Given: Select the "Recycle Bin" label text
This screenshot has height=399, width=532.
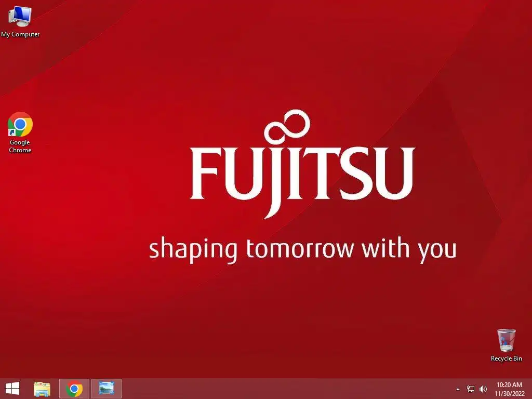Looking at the screenshot, I should tap(506, 358).
